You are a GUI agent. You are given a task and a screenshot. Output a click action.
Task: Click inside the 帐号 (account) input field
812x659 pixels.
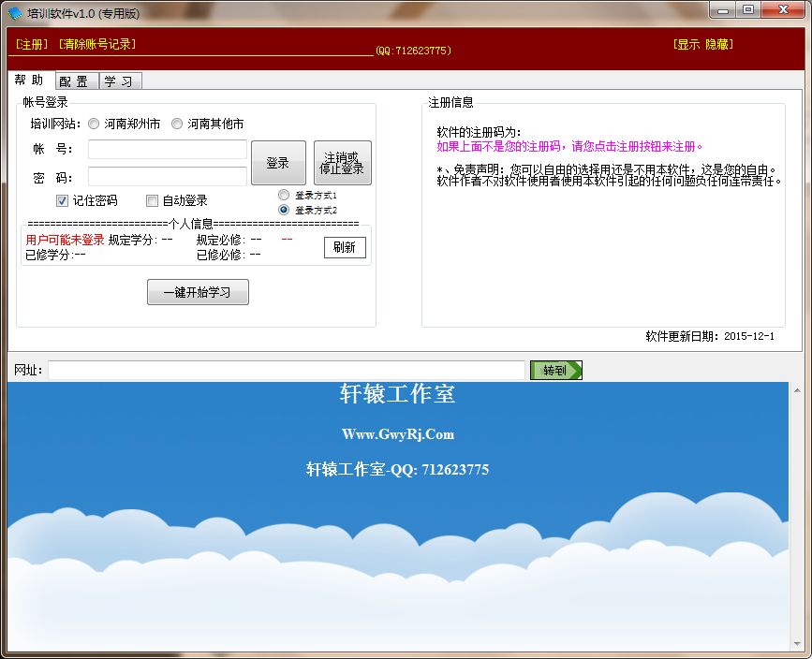[x=167, y=149]
